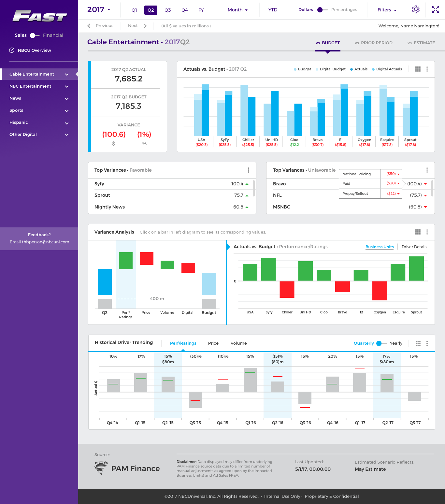Select Q1 quarter button
The height and width of the screenshot is (504, 445).
[x=134, y=10]
